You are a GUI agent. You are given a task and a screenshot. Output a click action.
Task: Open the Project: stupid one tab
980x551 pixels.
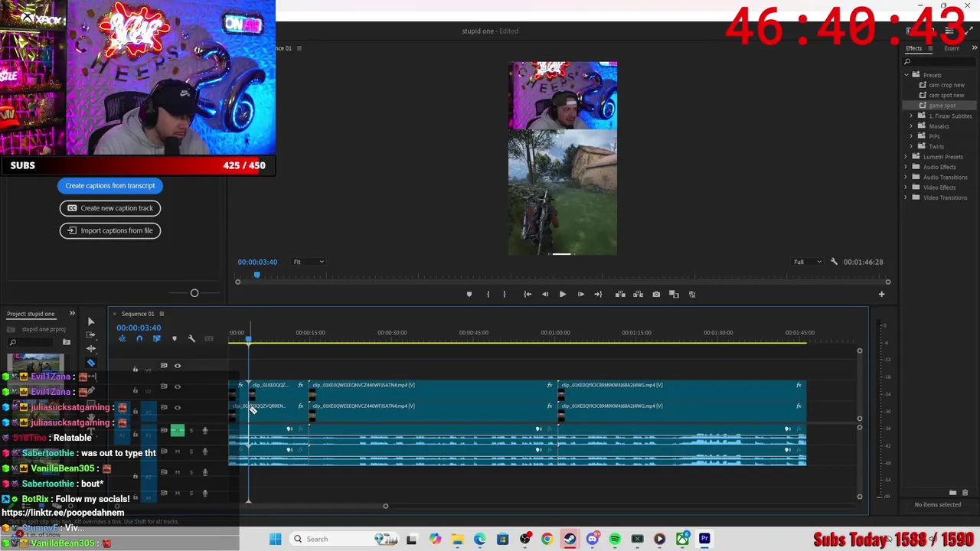(31, 314)
